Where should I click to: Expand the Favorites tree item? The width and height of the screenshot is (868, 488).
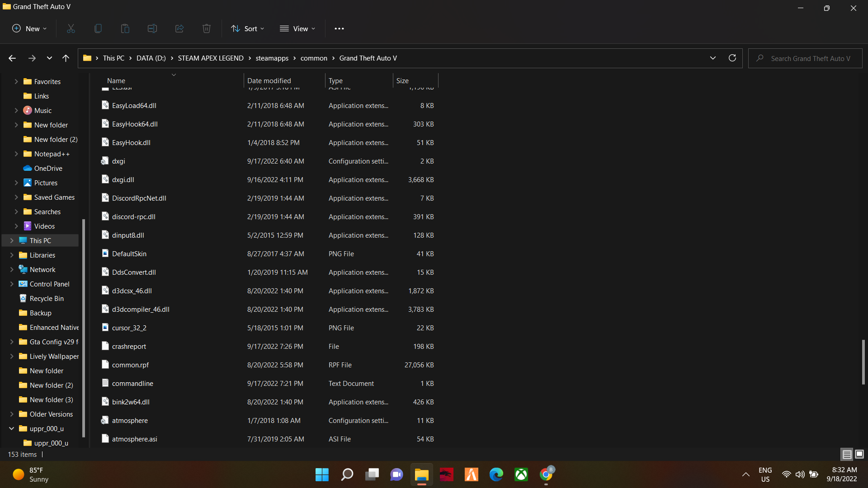point(16,81)
